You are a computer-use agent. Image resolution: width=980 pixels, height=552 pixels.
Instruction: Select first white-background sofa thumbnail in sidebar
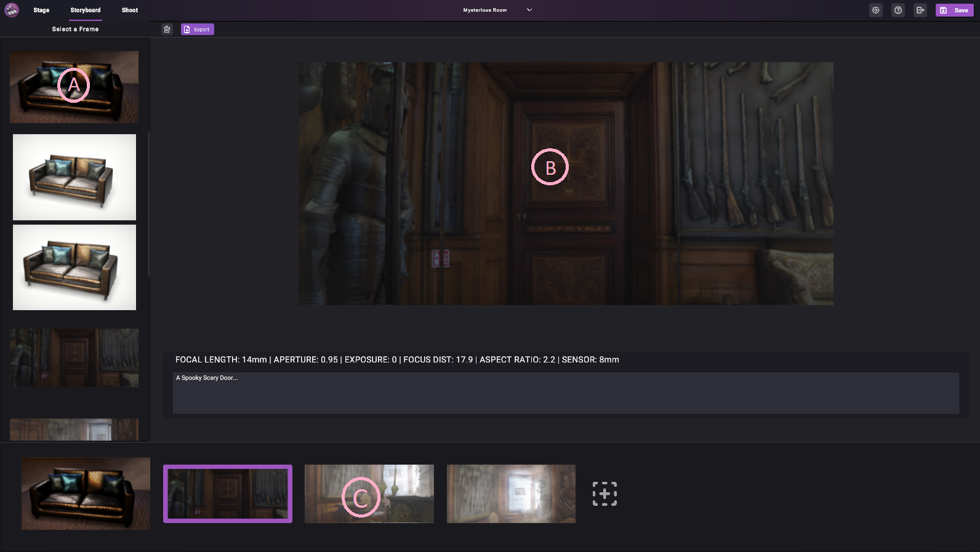pos(74,177)
